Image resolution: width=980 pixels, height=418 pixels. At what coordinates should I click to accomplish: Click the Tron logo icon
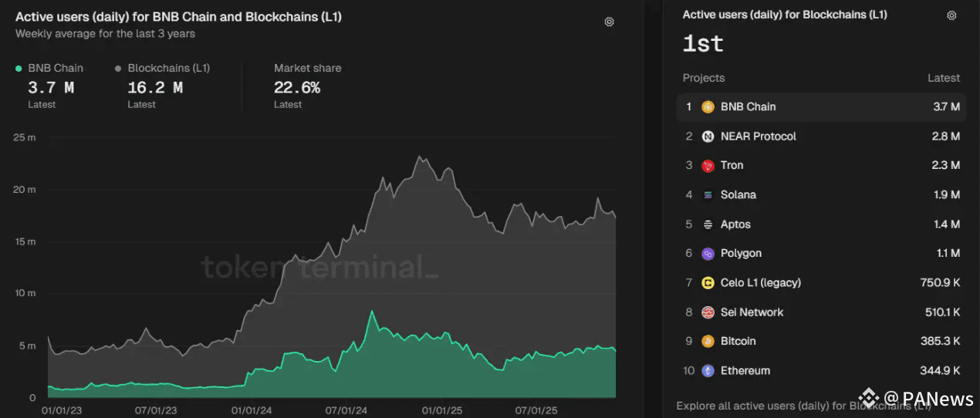[x=708, y=166]
